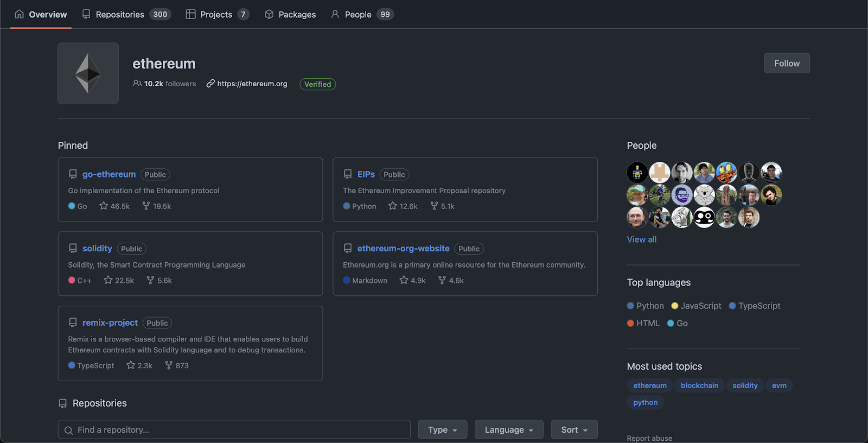Click the fork icon on go-ethereum
The width and height of the screenshot is (868, 443).
point(146,206)
